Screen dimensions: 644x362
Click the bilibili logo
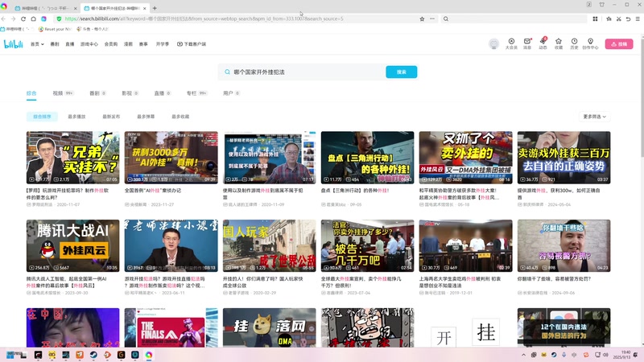[x=13, y=44]
